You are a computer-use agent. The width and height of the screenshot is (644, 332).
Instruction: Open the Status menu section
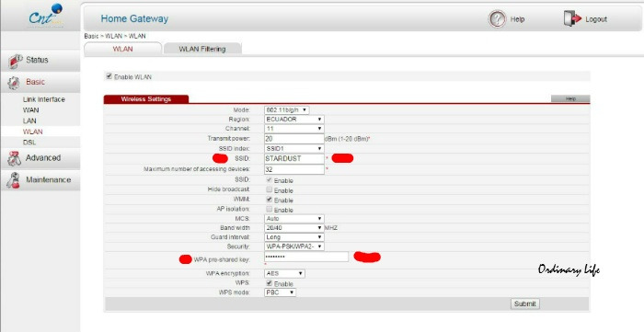40,61
